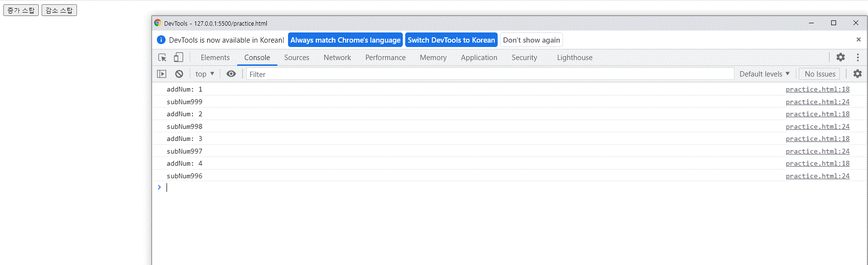Viewport: 868px width, 265px height.
Task: Select the console message addNum: 1
Action: [184, 89]
